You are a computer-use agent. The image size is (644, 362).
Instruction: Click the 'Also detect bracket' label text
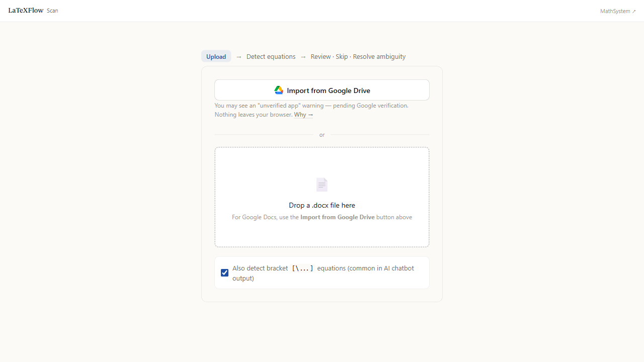pyautogui.click(x=260, y=268)
